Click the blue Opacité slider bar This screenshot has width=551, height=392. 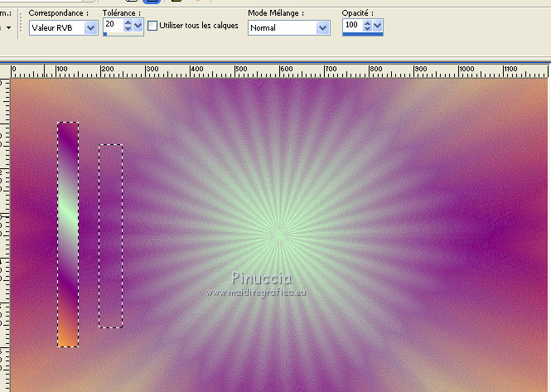pyautogui.click(x=363, y=34)
